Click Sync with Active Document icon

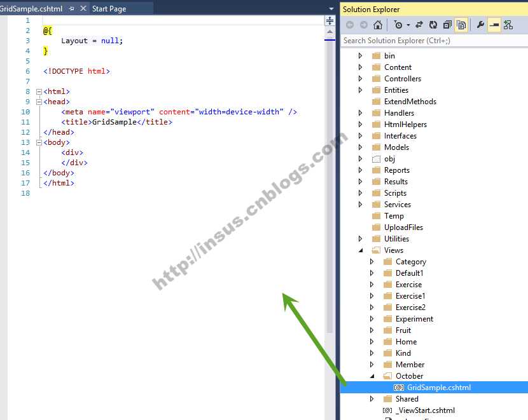[419, 25]
